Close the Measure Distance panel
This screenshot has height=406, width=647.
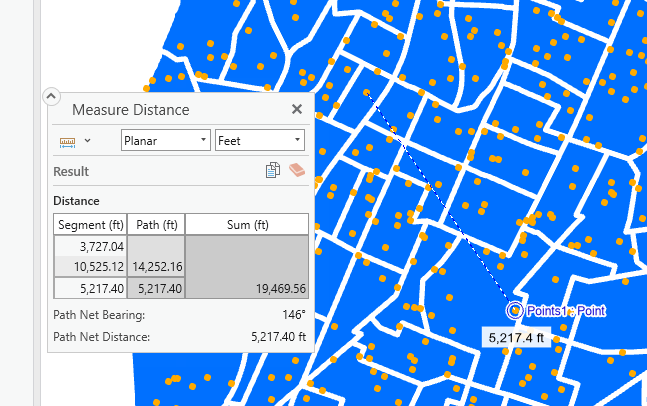coord(297,109)
